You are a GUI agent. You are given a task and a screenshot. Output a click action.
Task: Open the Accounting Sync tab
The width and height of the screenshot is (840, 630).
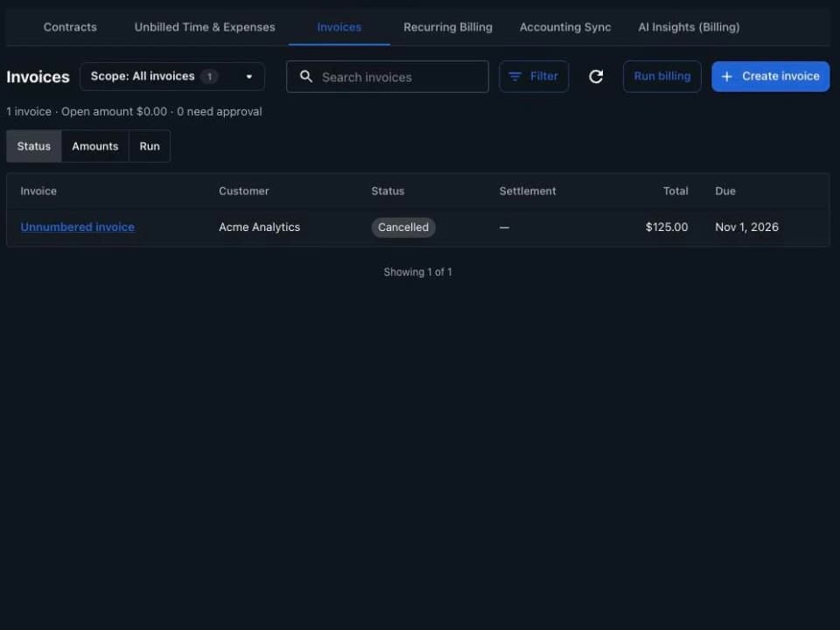(x=565, y=27)
